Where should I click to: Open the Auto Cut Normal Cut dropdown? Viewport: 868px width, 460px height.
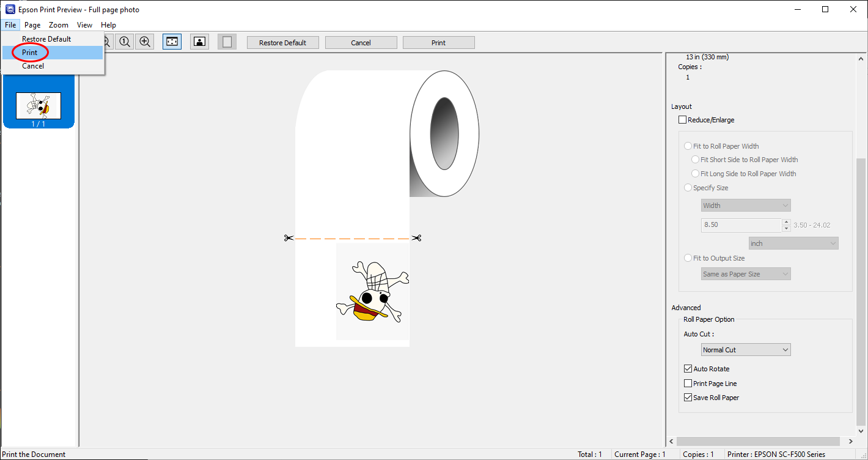point(746,350)
